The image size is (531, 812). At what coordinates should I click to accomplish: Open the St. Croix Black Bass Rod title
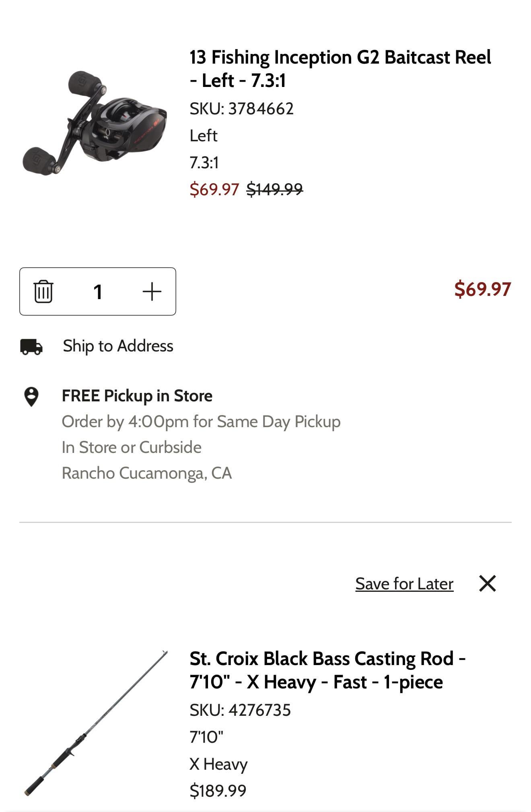tap(327, 670)
